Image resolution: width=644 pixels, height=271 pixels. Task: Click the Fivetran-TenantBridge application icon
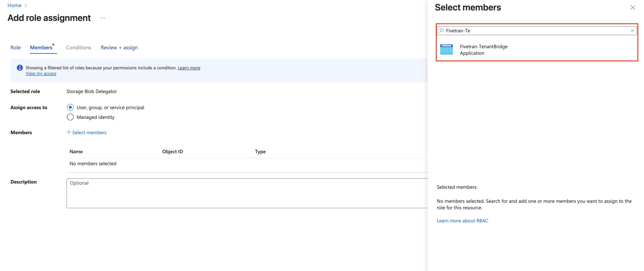446,50
